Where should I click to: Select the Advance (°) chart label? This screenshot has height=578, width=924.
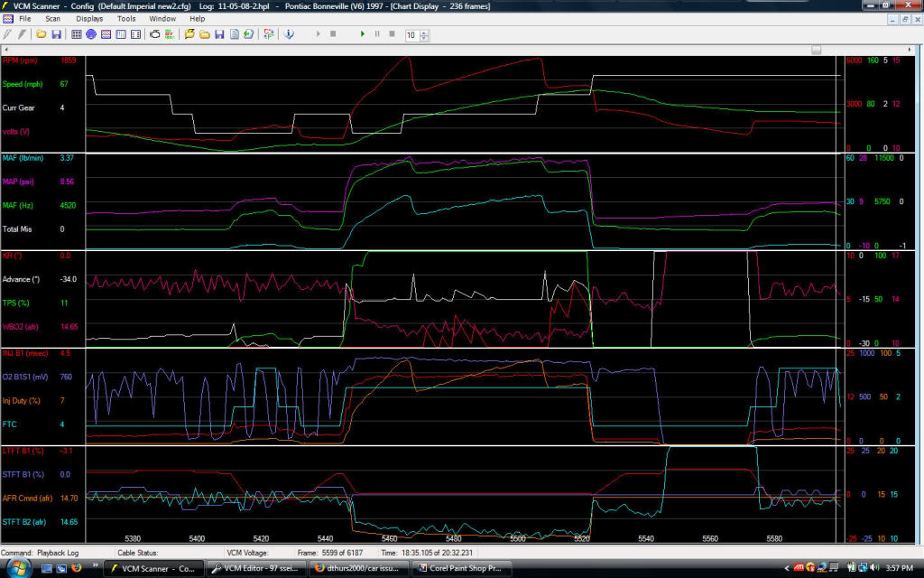click(21, 279)
